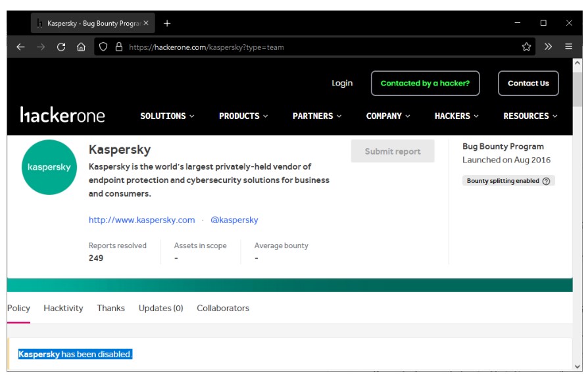
Task: Click the scrollbar up arrow
Action: [x=577, y=63]
